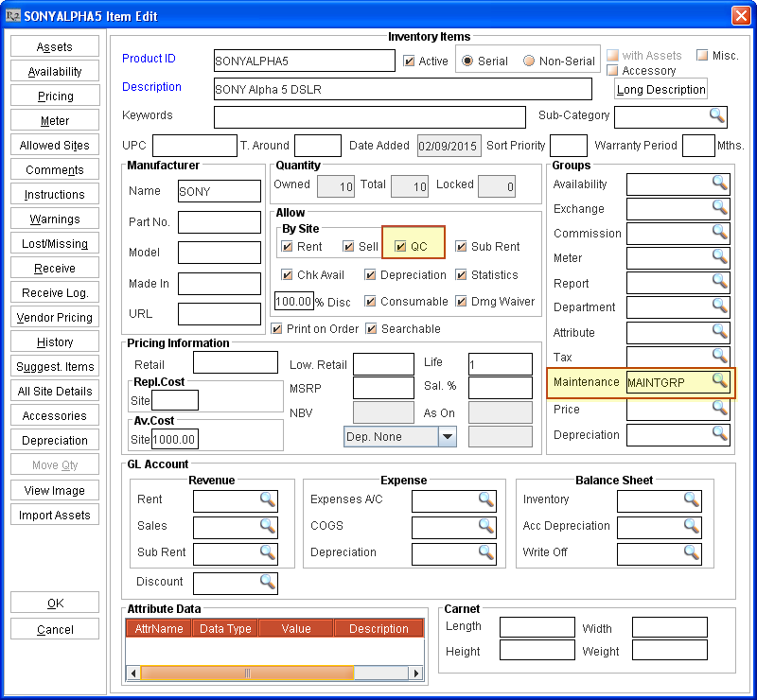Screen dimensions: 757x700
Task: Click the Long Description button
Action: point(660,90)
